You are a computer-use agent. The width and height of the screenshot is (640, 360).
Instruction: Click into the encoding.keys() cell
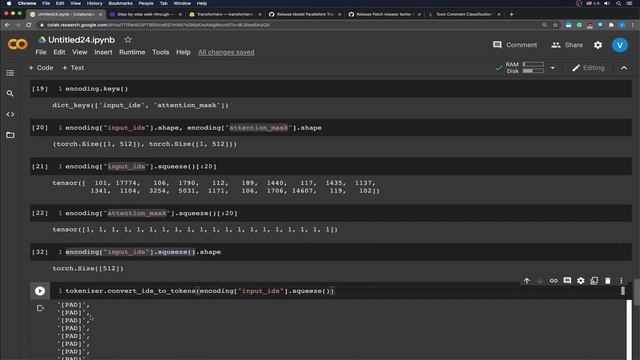(x=331, y=89)
